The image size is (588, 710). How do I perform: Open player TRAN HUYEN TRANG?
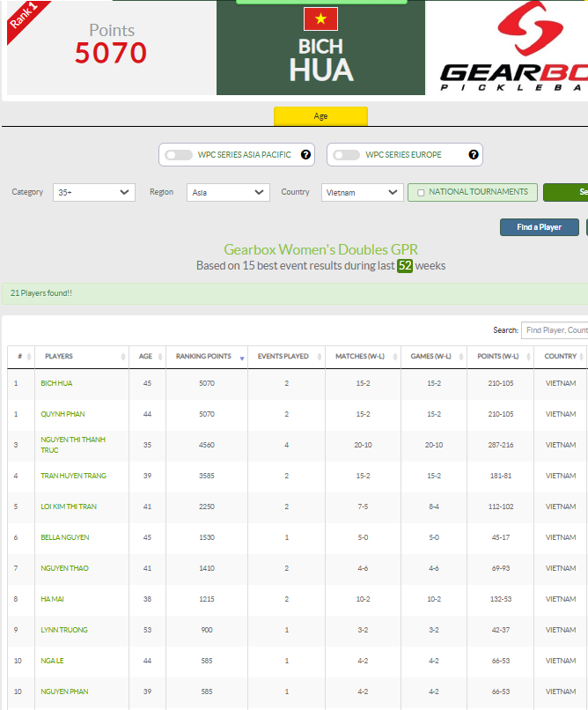[x=73, y=476]
